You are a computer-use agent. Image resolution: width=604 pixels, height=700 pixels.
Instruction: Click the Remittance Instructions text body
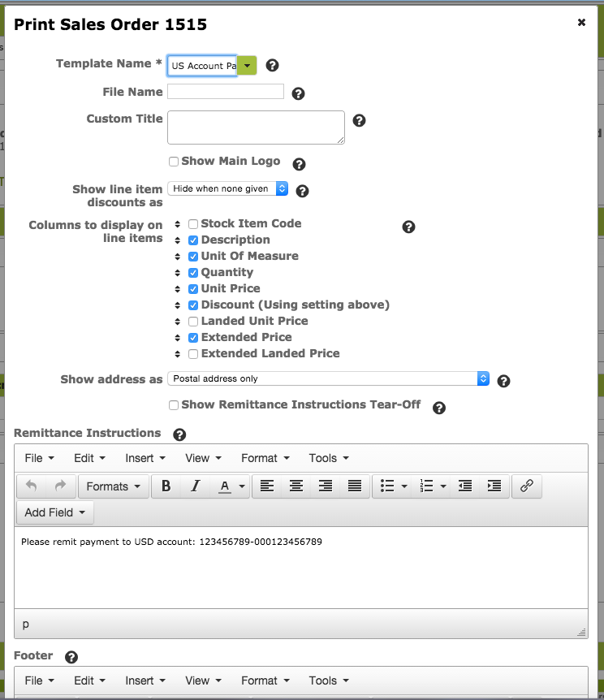pos(301,568)
